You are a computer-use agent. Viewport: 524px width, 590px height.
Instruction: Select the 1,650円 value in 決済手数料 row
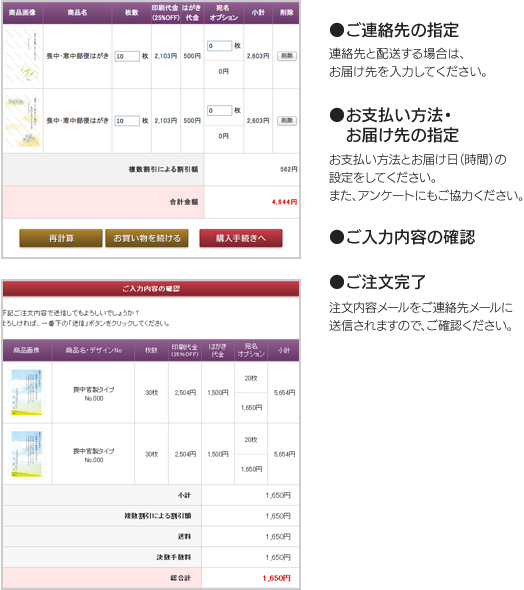coord(278,557)
